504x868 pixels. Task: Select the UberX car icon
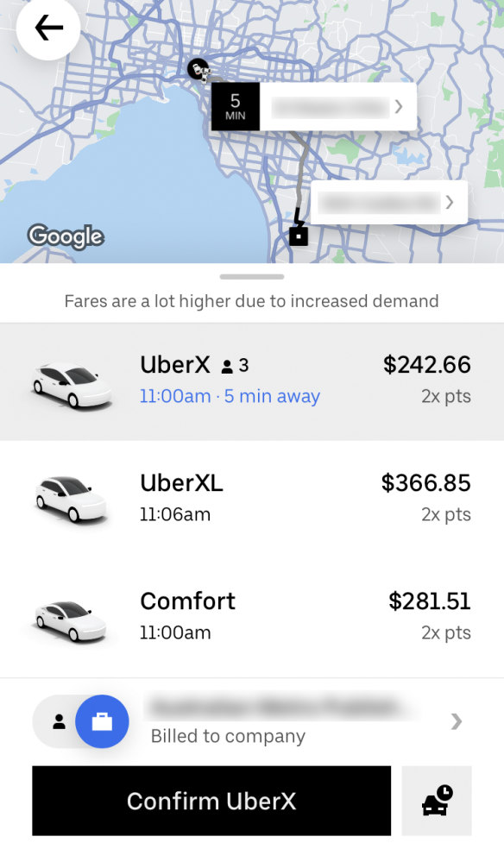pos(71,380)
